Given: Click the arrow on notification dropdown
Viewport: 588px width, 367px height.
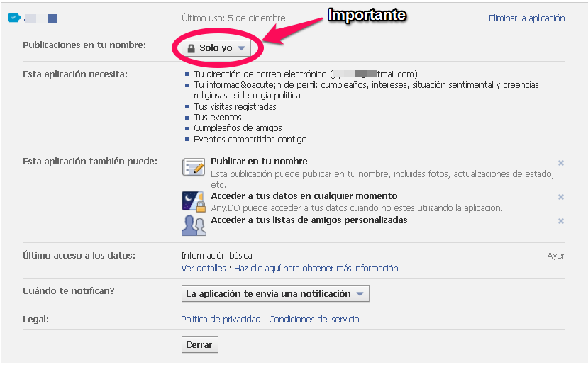Looking at the screenshot, I should click(x=360, y=293).
